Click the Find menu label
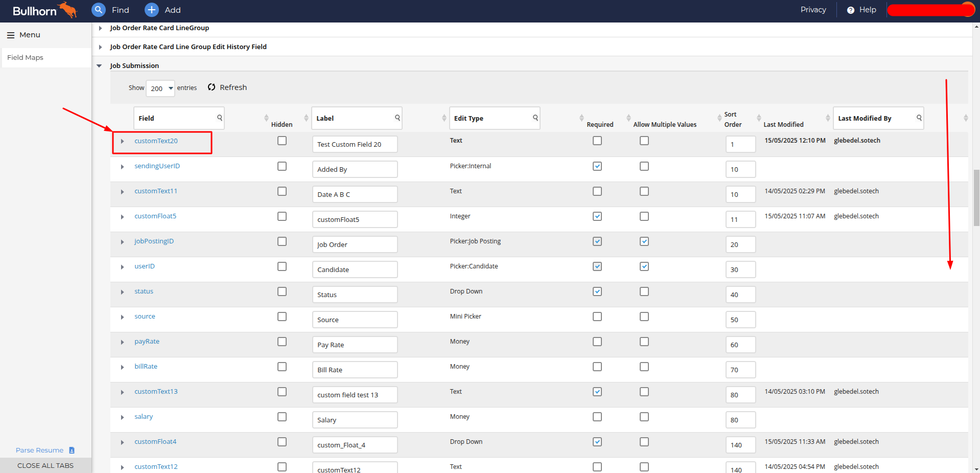 [121, 10]
